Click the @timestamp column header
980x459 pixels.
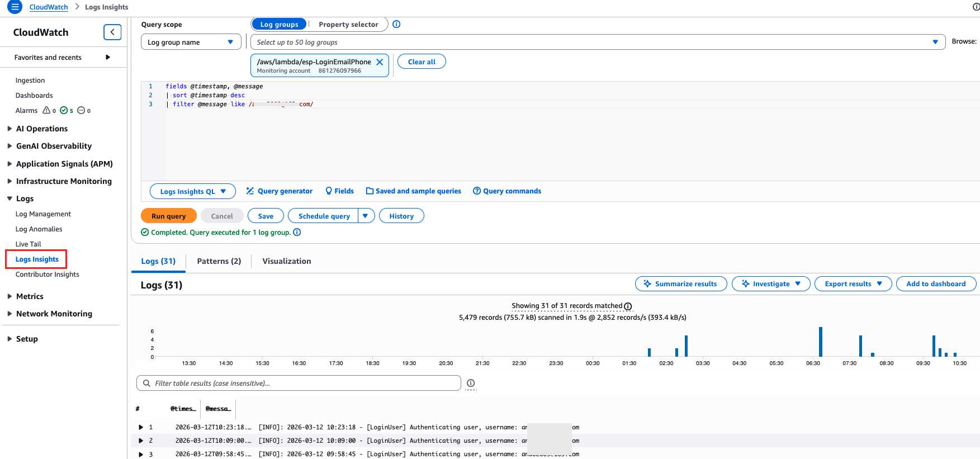pos(183,409)
